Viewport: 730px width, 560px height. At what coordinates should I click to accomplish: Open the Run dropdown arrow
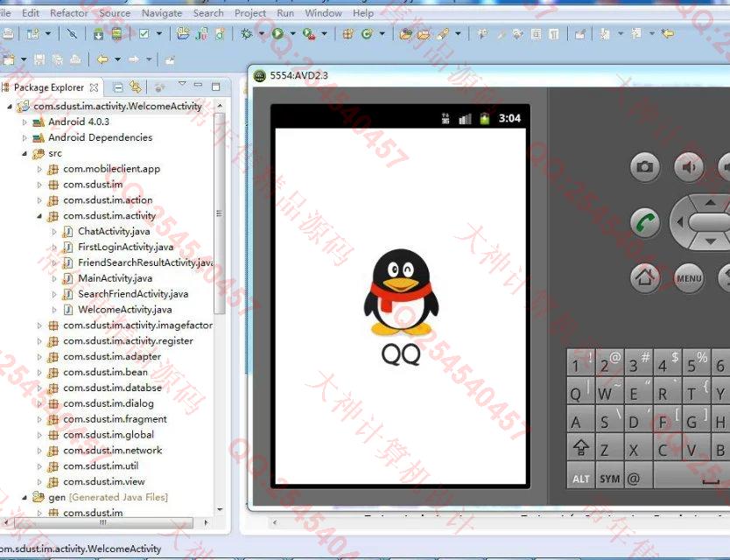point(293,33)
